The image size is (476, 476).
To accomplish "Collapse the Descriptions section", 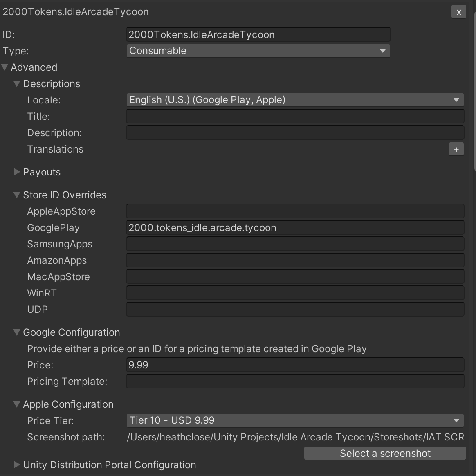I will pos(17,83).
